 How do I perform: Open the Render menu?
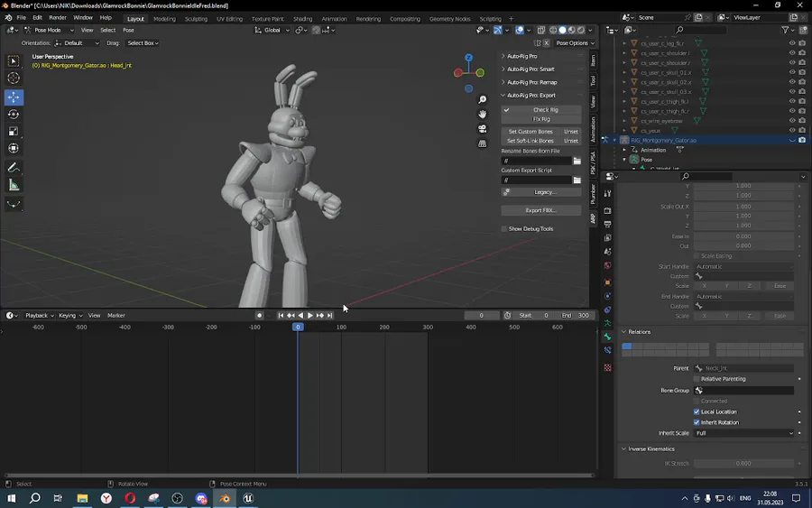58,18
